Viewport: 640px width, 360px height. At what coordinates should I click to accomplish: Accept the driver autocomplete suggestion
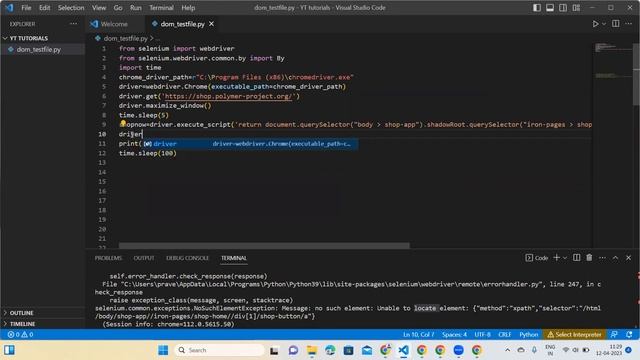coord(250,144)
